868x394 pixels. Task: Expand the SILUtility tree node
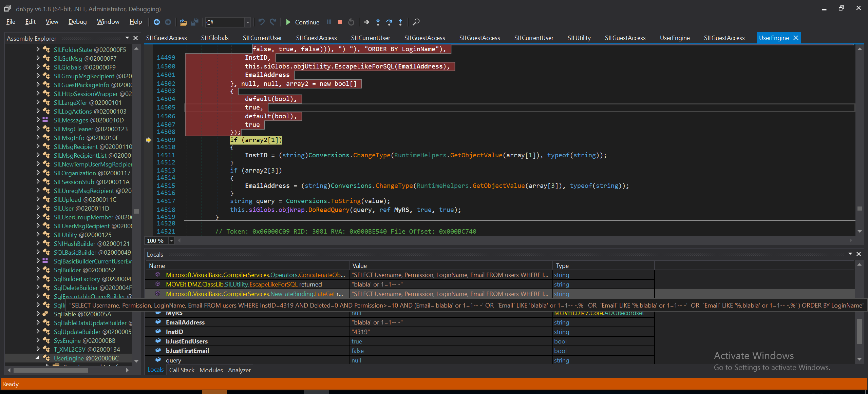(38, 234)
